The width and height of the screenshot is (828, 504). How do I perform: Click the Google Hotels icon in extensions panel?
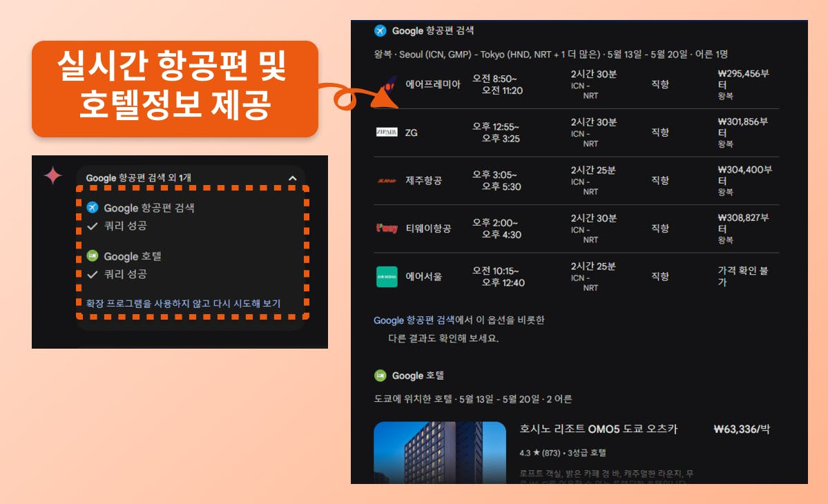[93, 256]
